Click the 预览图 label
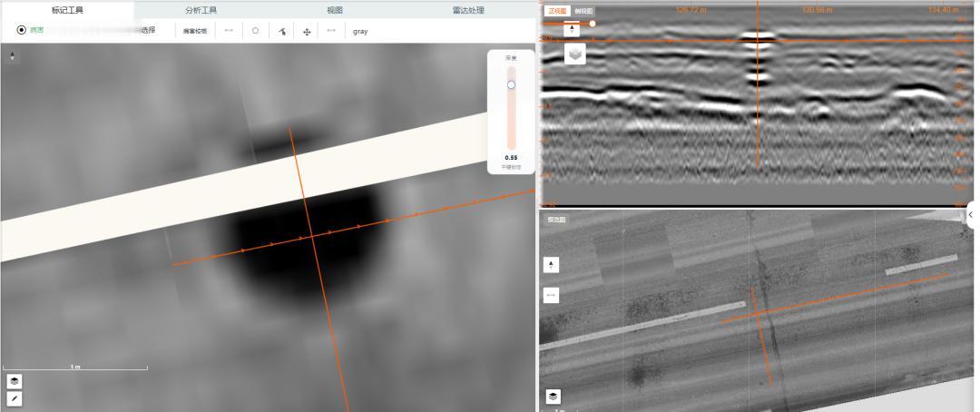Viewport: 980px width, 412px height. point(555,220)
